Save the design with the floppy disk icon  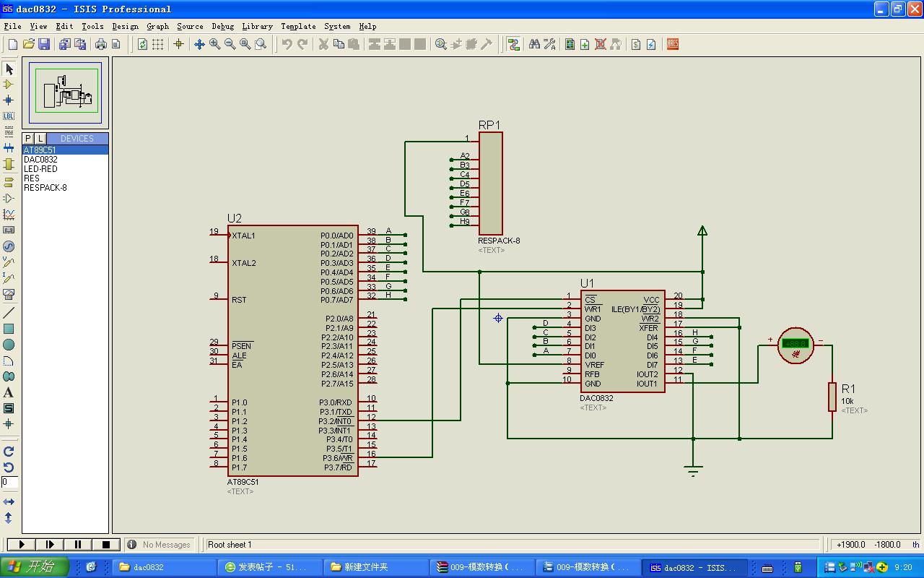coord(44,44)
